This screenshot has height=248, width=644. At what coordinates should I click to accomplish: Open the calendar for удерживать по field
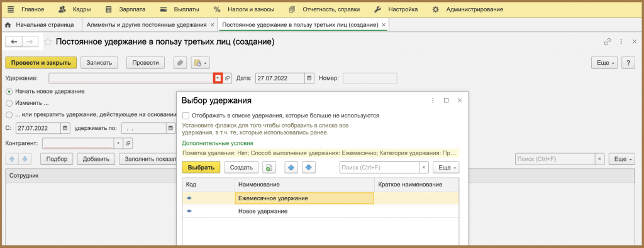(171, 128)
